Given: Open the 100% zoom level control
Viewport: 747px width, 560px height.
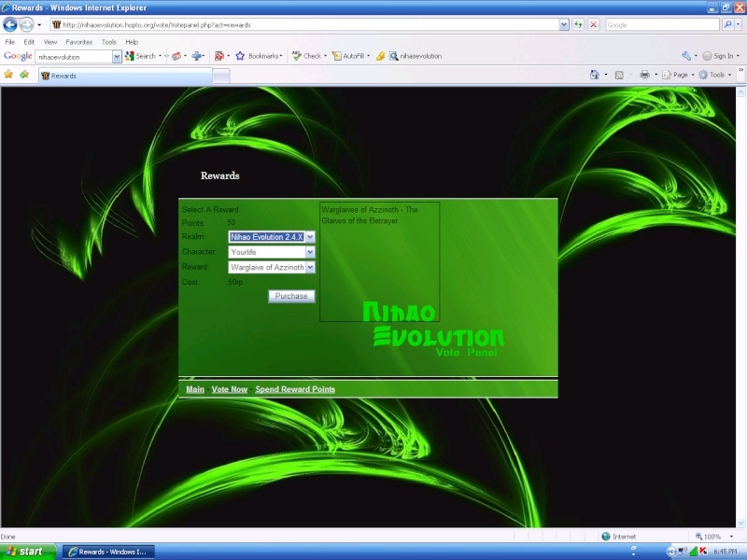Looking at the screenshot, I should coord(714,537).
